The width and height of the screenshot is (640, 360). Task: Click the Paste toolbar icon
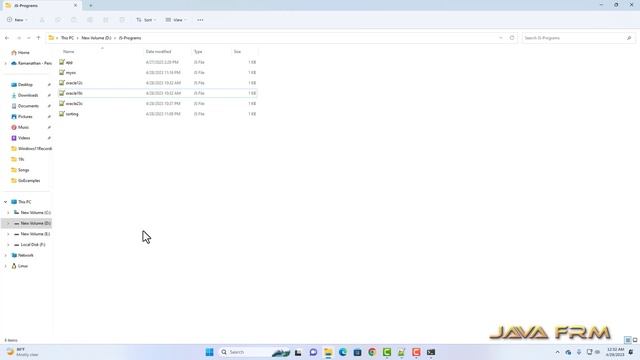coord(74,20)
